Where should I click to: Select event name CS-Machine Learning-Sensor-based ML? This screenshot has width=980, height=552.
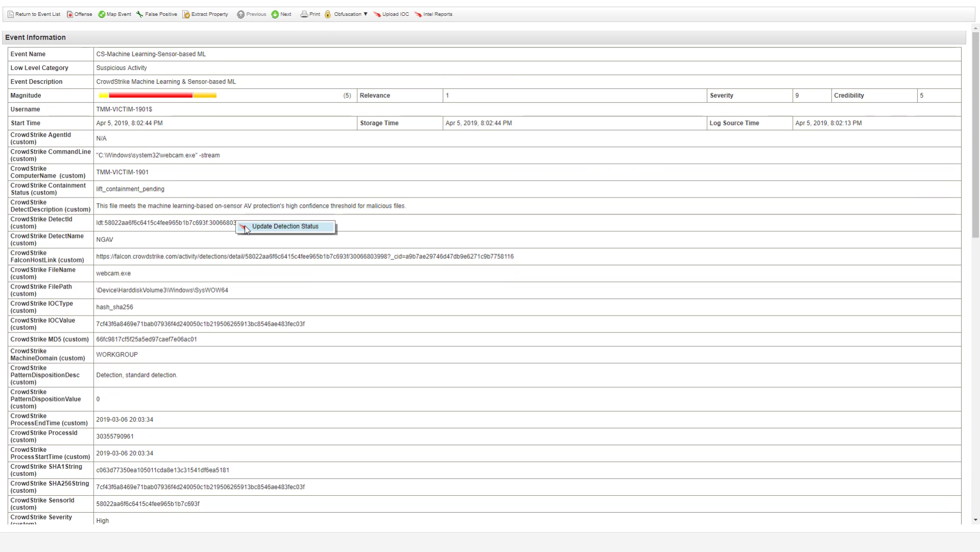151,54
